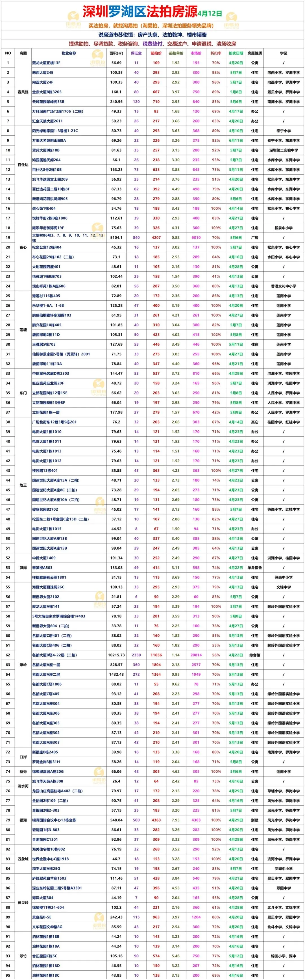Select property 玉雅居5栋703
305x980 pixels.
click(44, 344)
